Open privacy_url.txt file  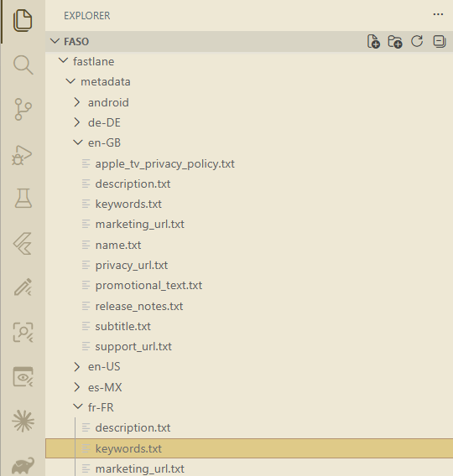[x=132, y=266]
